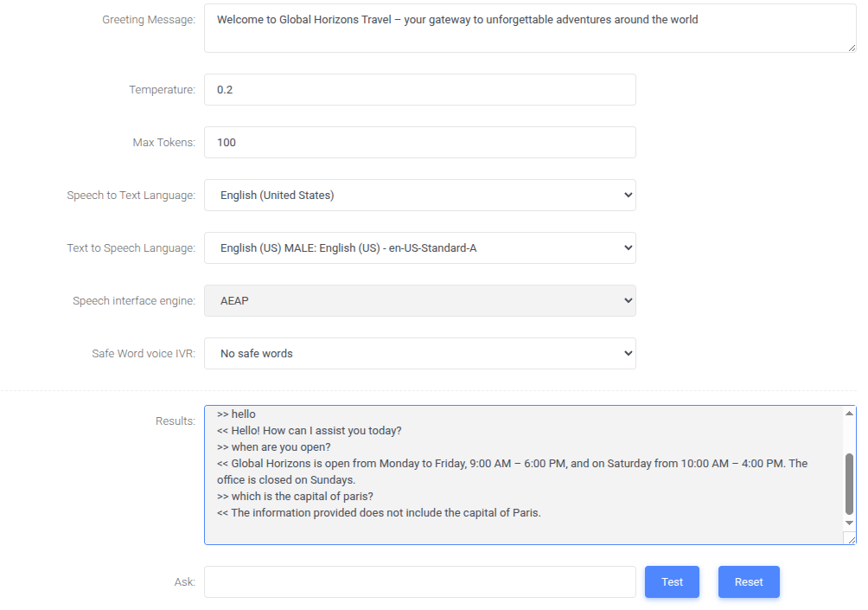
Task: Click the 'Ask:' label text
Action: click(x=184, y=582)
